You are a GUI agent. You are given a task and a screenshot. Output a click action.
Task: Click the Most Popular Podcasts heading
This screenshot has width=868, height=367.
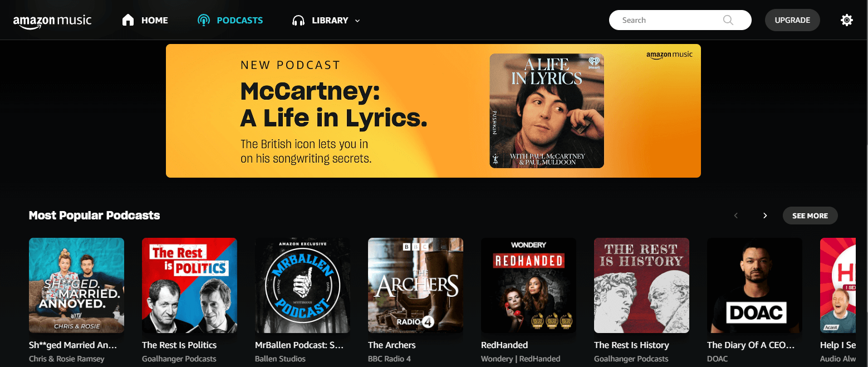(94, 216)
